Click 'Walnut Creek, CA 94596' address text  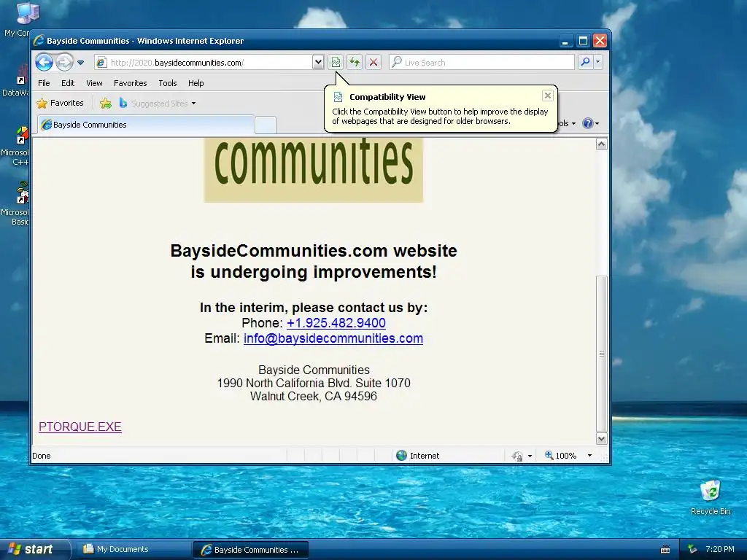[314, 396]
